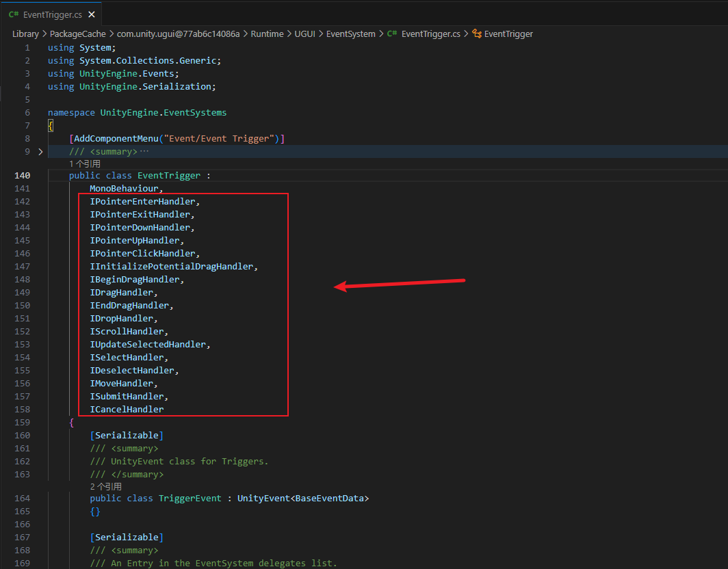Click line number 140 to select that line
The width and height of the screenshot is (728, 569).
tap(22, 175)
